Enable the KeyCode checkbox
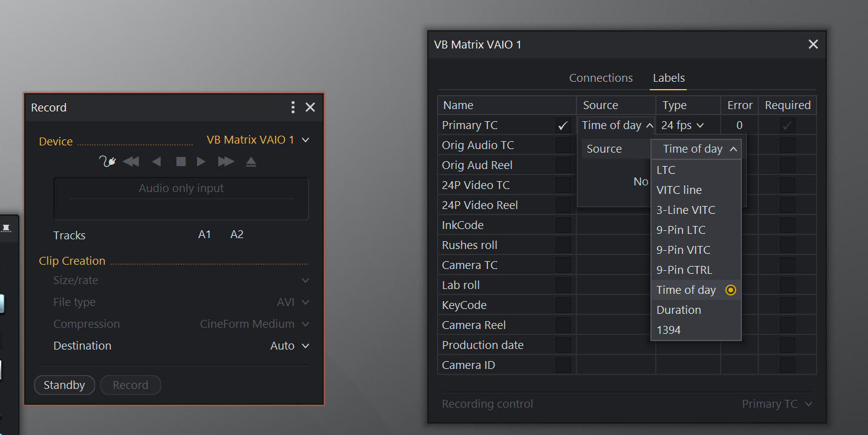Viewport: 868px width, 435px height. [x=563, y=305]
